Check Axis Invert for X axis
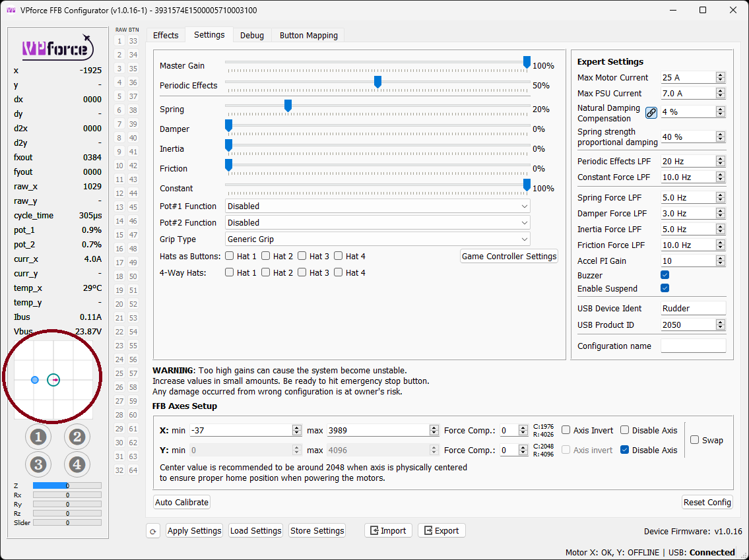This screenshot has height=560, width=749. [x=566, y=430]
